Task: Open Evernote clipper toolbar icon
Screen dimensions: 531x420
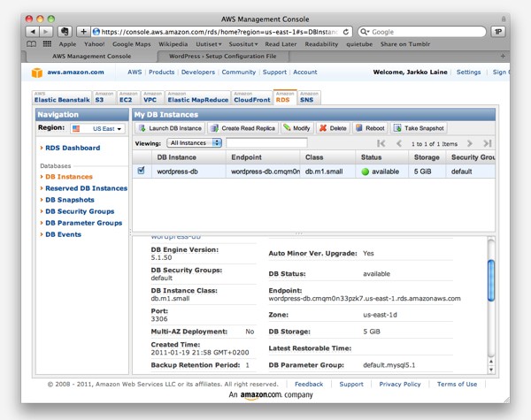Action: [x=65, y=32]
